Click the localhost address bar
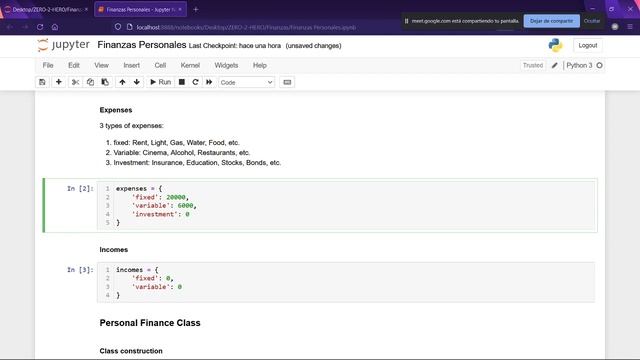The height and width of the screenshot is (360, 640). pos(246,27)
